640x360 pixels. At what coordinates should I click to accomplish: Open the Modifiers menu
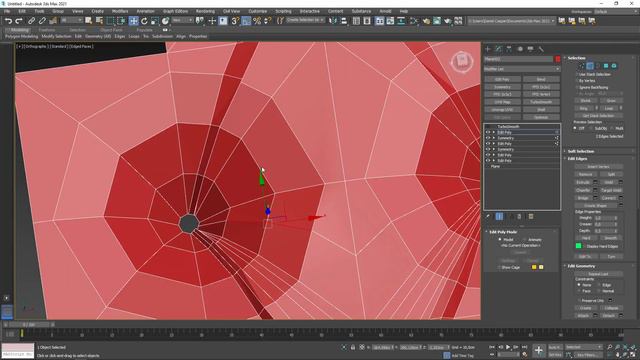click(120, 11)
